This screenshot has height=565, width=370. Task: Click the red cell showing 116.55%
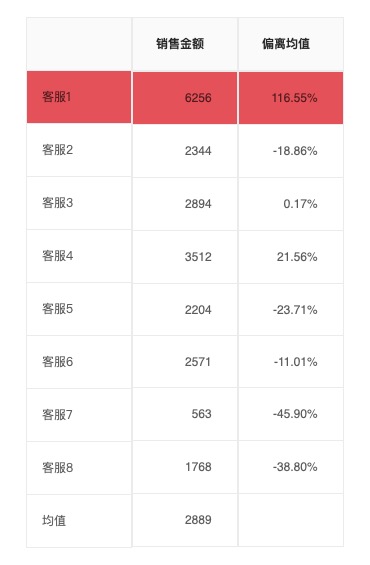[291, 98]
